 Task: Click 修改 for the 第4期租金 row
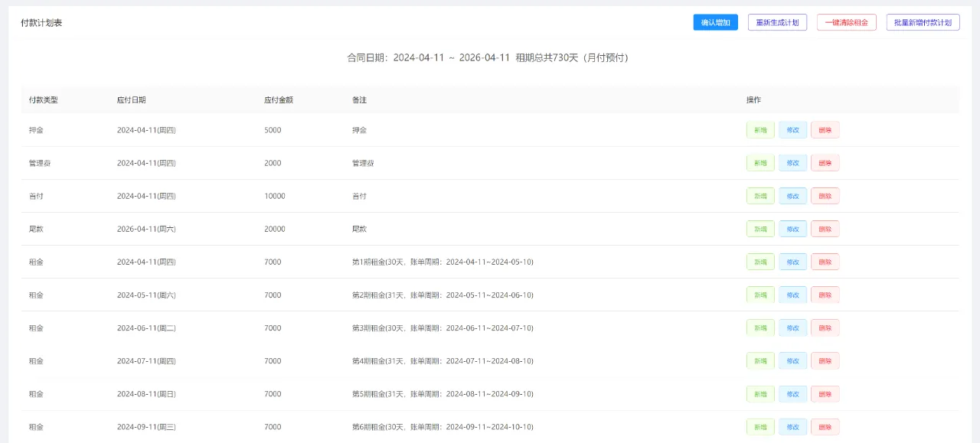pos(793,360)
